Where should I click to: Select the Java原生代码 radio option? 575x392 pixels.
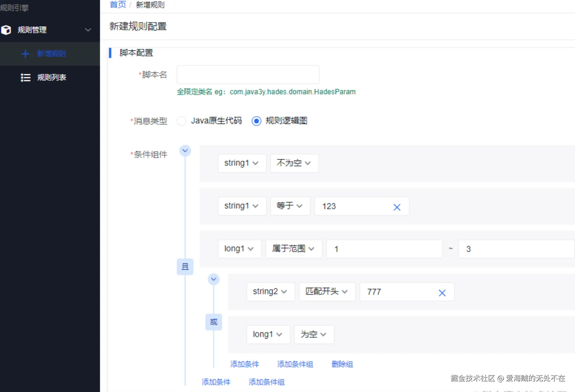coord(182,121)
